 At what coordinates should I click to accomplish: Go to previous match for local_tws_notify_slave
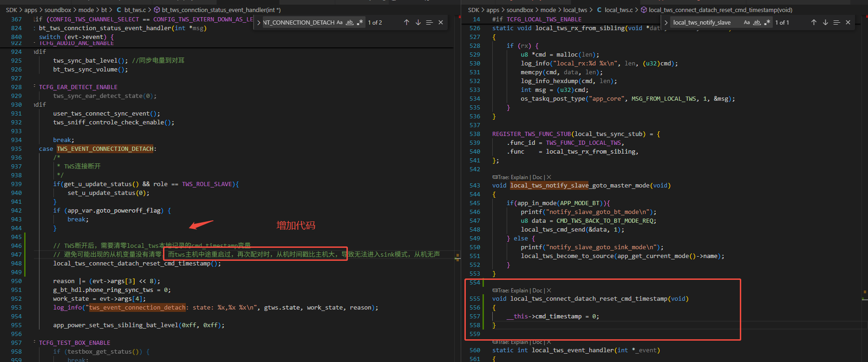814,22
